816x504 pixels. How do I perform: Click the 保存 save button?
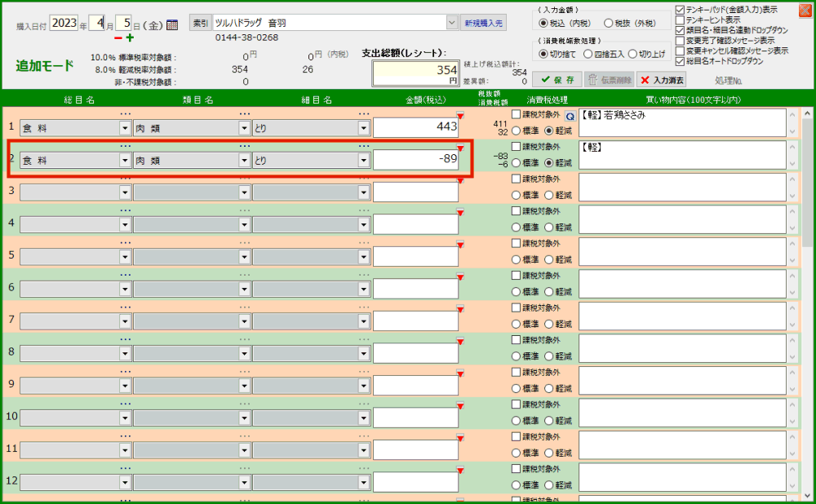(x=557, y=80)
